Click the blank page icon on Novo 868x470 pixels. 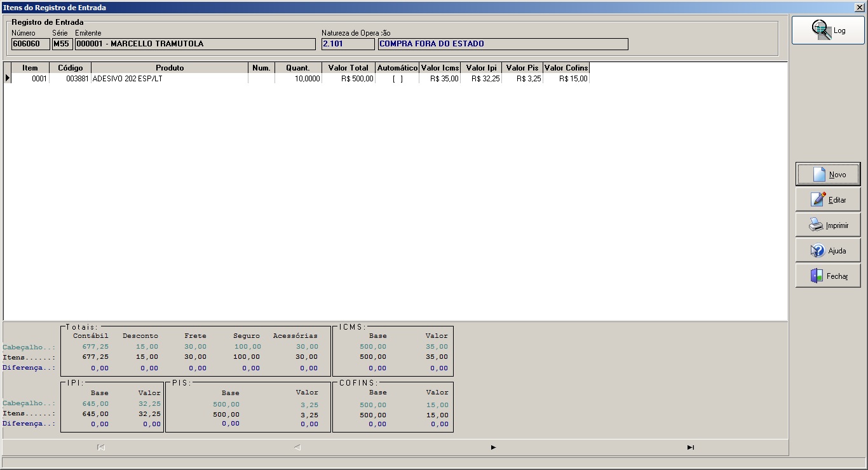coord(819,174)
